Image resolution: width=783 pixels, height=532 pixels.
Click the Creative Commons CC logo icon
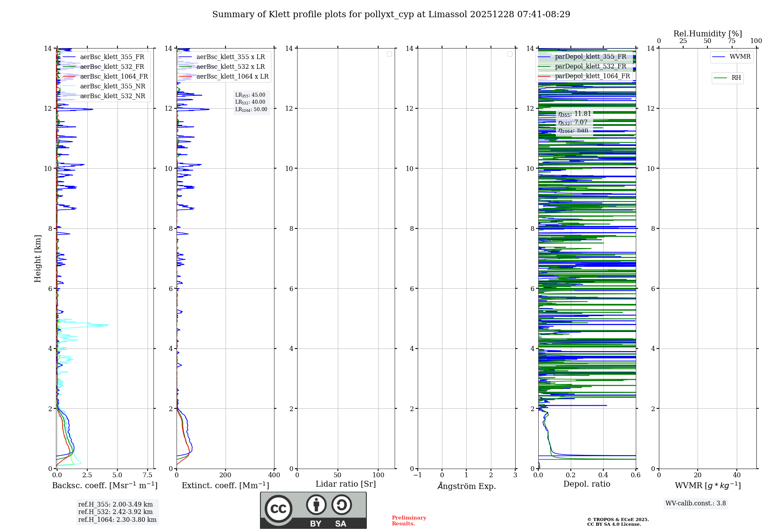click(278, 509)
